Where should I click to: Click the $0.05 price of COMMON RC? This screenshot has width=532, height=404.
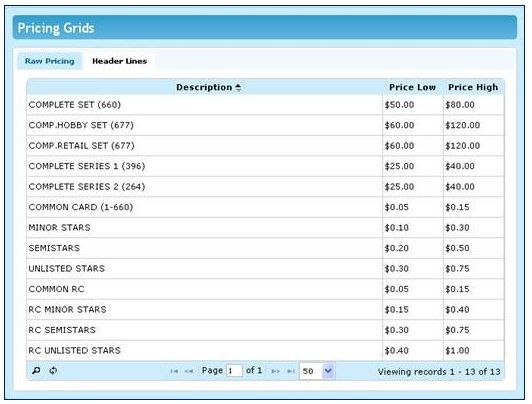coord(397,289)
